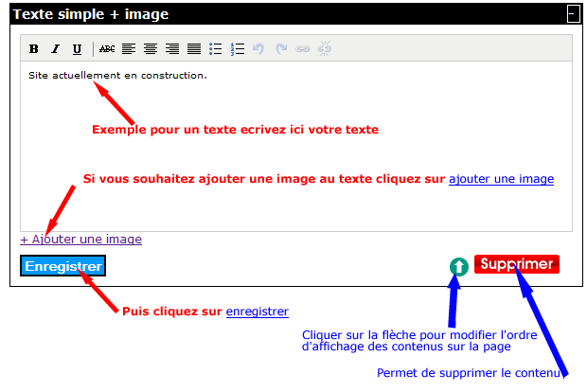Insert a hyperlink with the chain icon
This screenshot has height=392, width=587.
(302, 48)
